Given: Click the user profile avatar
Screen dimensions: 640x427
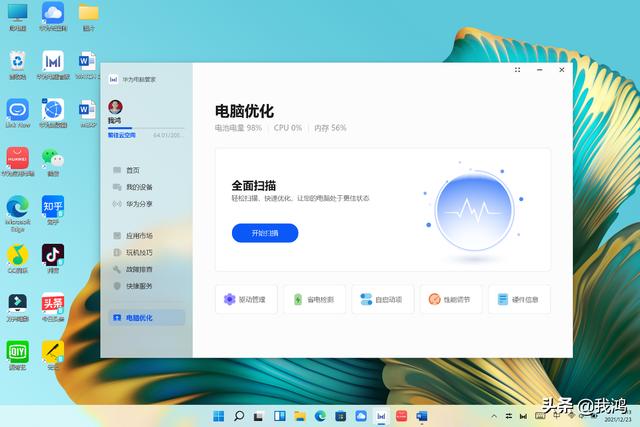Looking at the screenshot, I should click(115, 106).
